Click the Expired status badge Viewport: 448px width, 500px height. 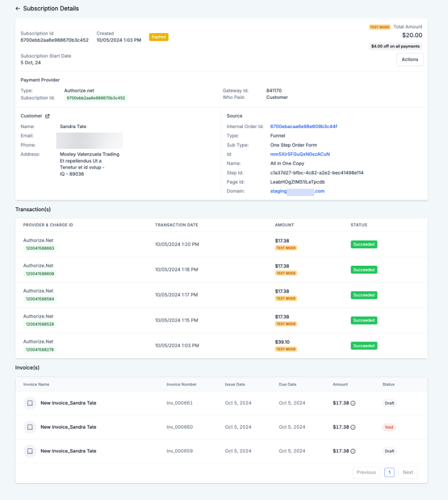pos(159,37)
